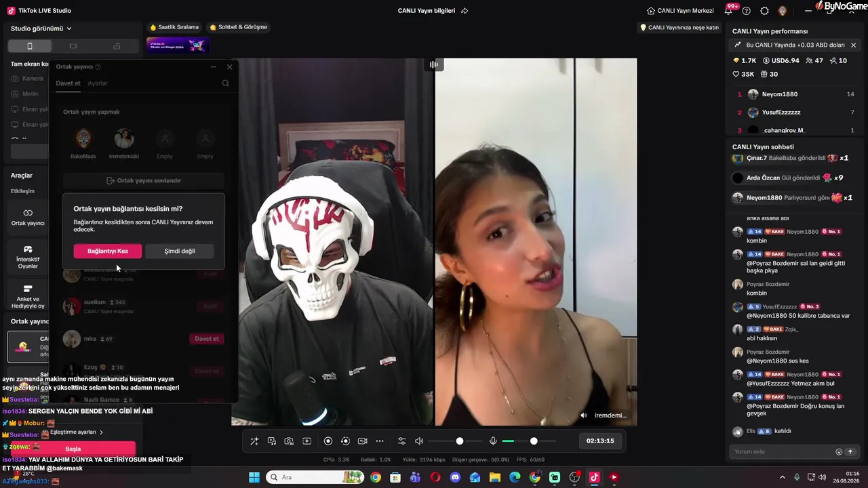Viewport: 868px width, 488px height.
Task: Open the Studio görünümü dropdown
Action: point(41,28)
